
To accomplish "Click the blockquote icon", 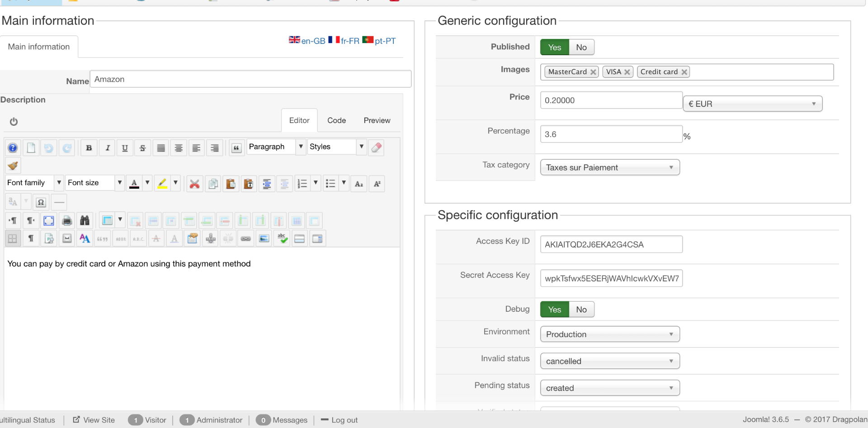I will coord(236,148).
